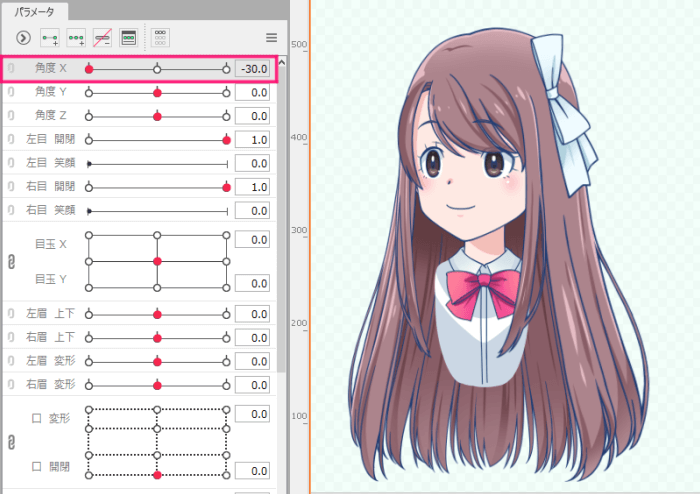Select the 右眉 変形 parameter label

tap(50, 385)
